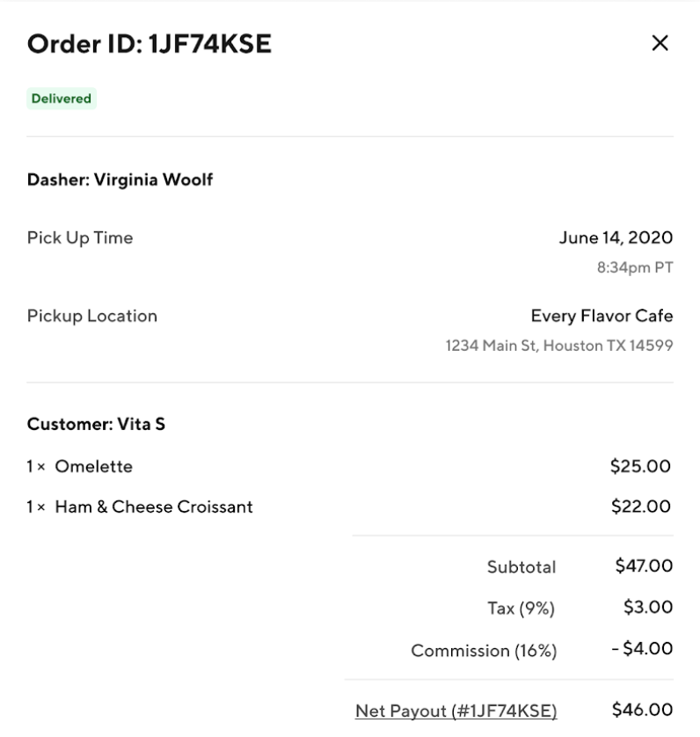Click the Tax (9%) label

521,608
